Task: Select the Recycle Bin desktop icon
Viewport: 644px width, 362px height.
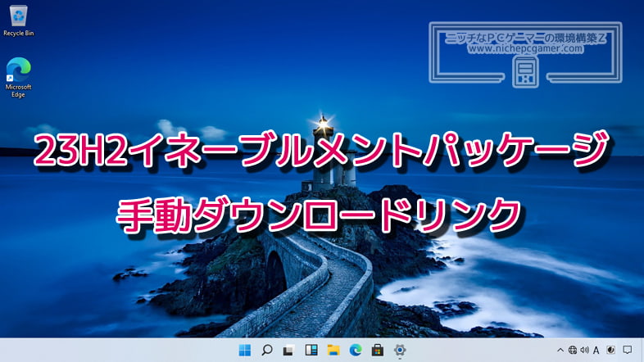Action: [18, 20]
